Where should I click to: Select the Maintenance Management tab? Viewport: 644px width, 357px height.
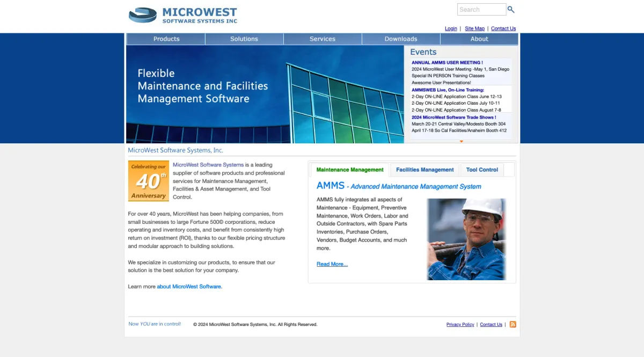(350, 170)
